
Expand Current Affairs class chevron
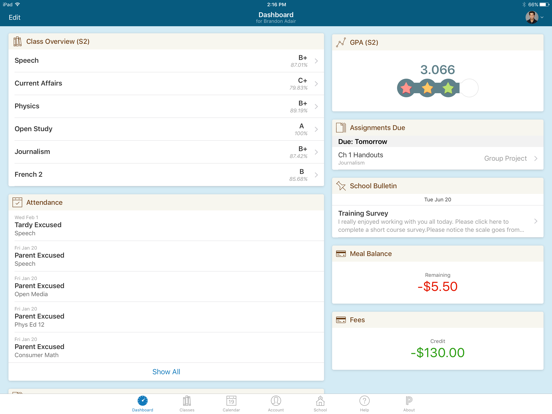[x=316, y=84]
